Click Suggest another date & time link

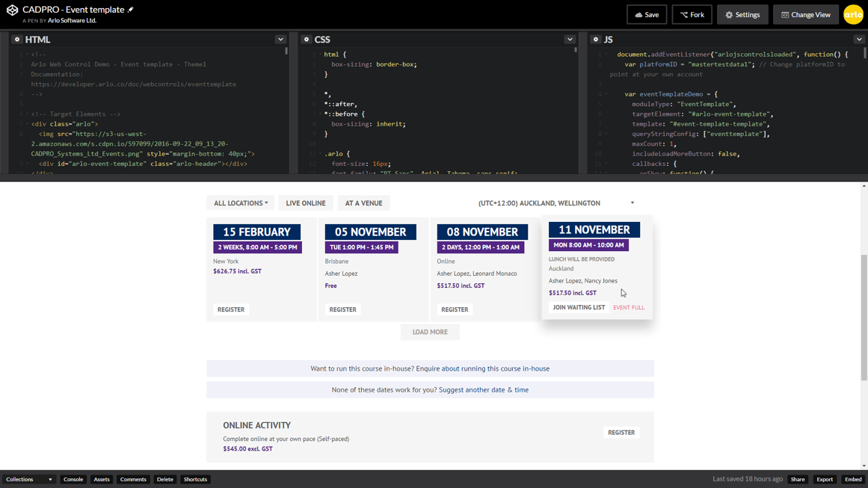coord(483,389)
